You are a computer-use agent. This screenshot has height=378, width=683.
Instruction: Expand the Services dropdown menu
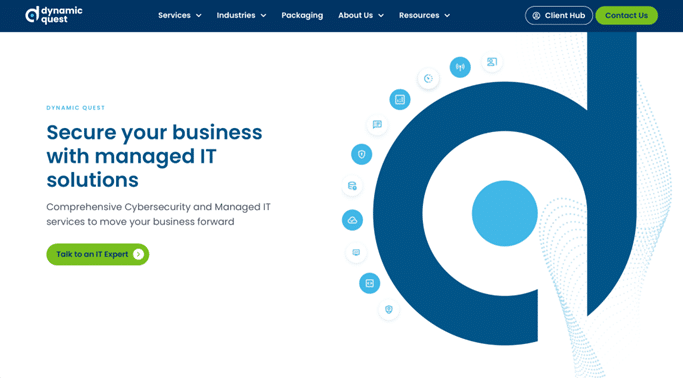179,15
